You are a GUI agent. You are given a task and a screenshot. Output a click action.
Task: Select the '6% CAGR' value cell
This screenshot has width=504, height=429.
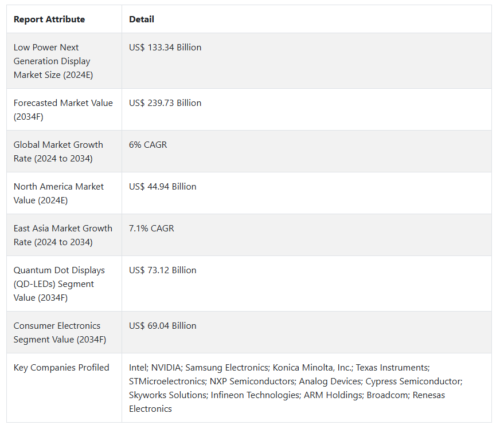click(x=148, y=145)
